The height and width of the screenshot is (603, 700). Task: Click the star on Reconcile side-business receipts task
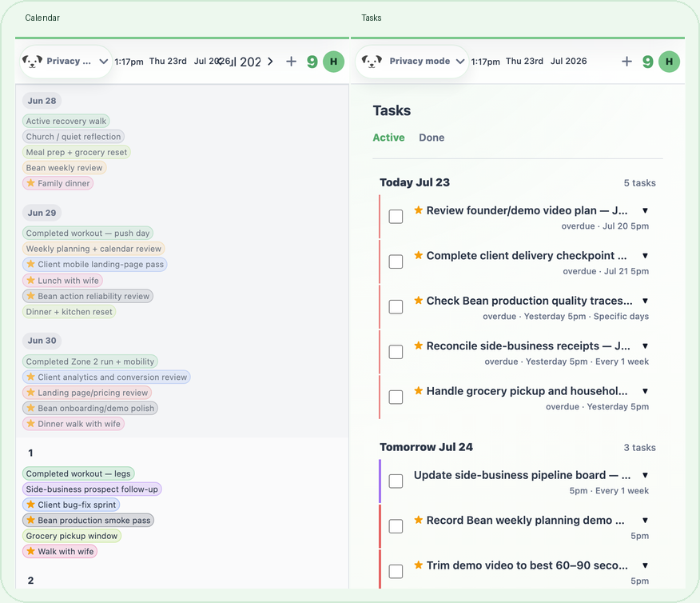(x=418, y=345)
